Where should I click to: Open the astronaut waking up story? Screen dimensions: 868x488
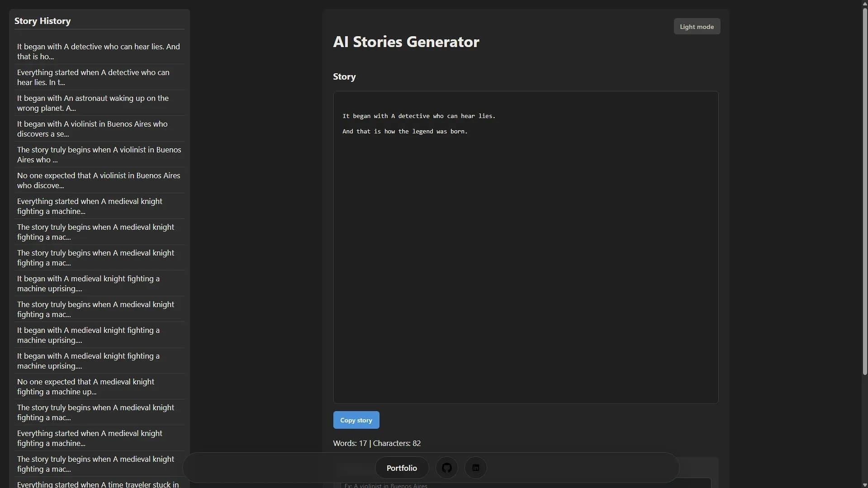[x=99, y=103]
